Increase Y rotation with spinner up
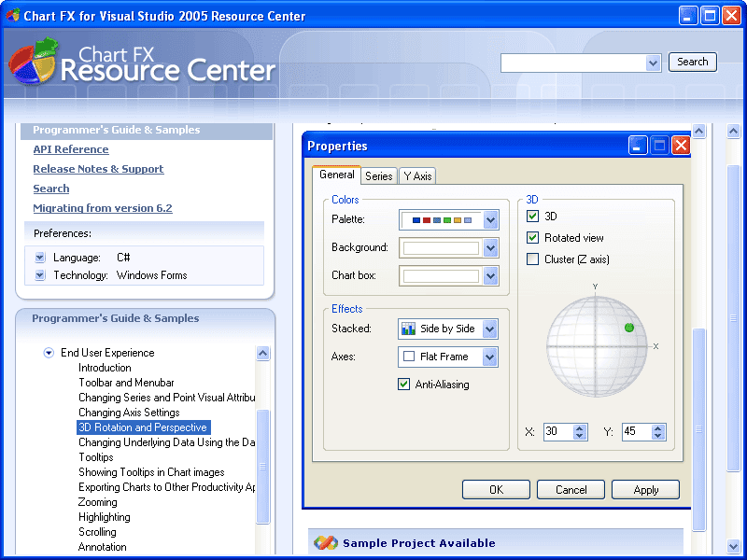747x560 pixels. click(x=658, y=428)
